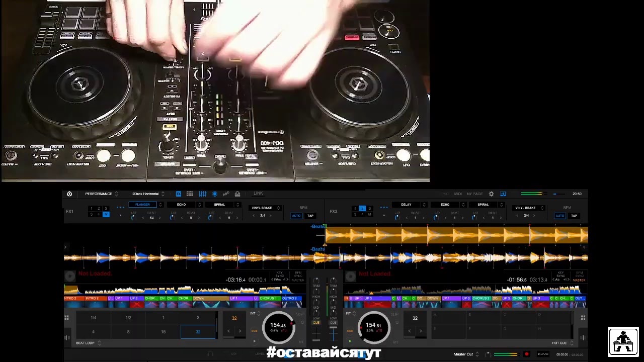The image size is (644, 362).
Task: Select FX1 deck assign button 1
Action: (91, 208)
